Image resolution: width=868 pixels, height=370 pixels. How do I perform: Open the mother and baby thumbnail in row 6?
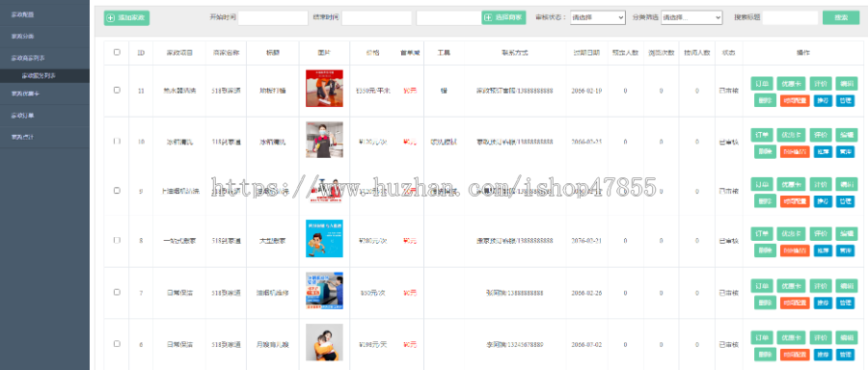pyautogui.click(x=324, y=342)
